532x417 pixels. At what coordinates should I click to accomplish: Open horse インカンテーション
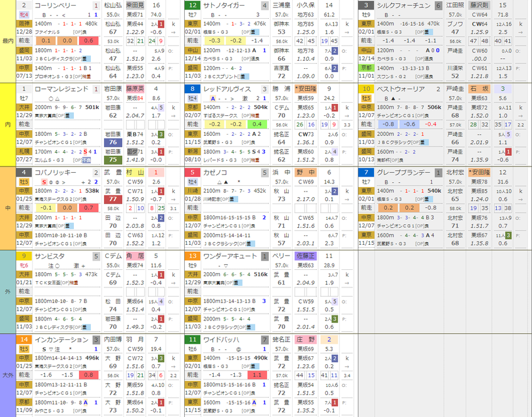[x=61, y=340]
